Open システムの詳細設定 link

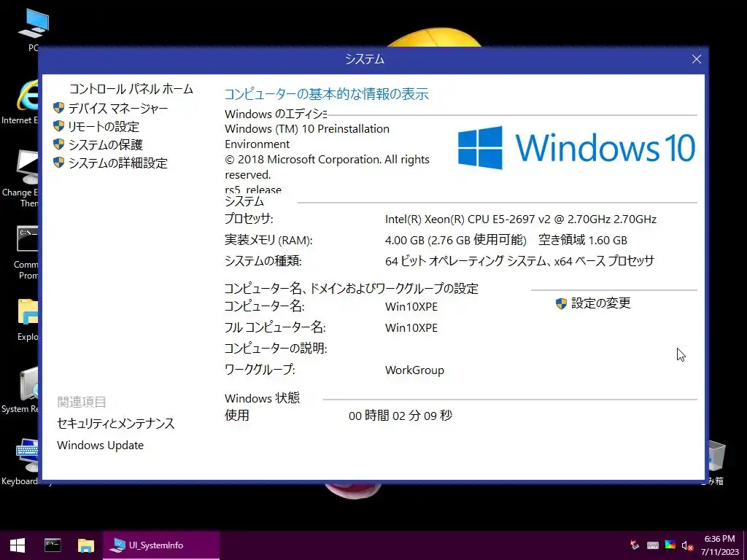pyautogui.click(x=117, y=163)
